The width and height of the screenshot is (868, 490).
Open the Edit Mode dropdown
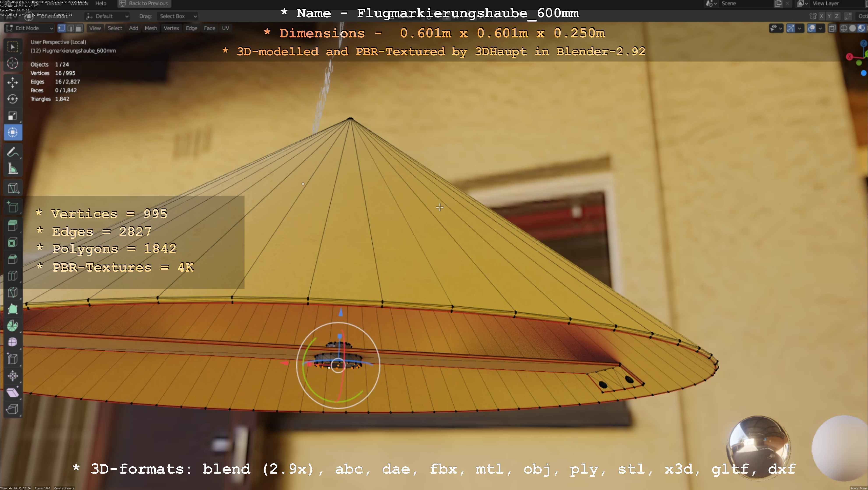click(x=29, y=28)
